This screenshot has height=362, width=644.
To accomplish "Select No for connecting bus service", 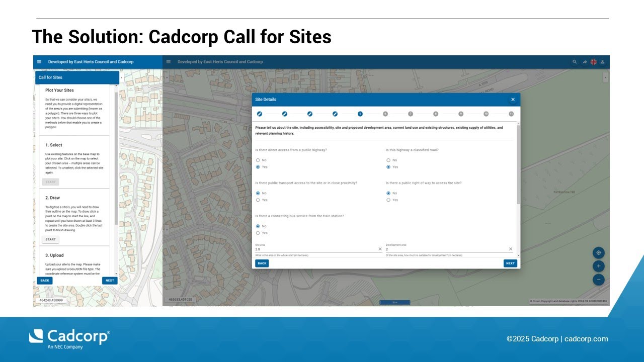I will coord(258,226).
